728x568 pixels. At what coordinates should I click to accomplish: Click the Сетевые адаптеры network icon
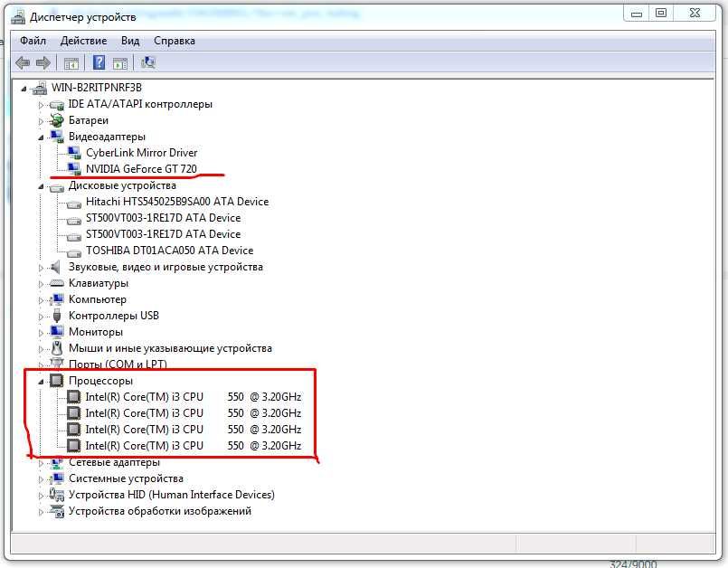pyautogui.click(x=57, y=462)
